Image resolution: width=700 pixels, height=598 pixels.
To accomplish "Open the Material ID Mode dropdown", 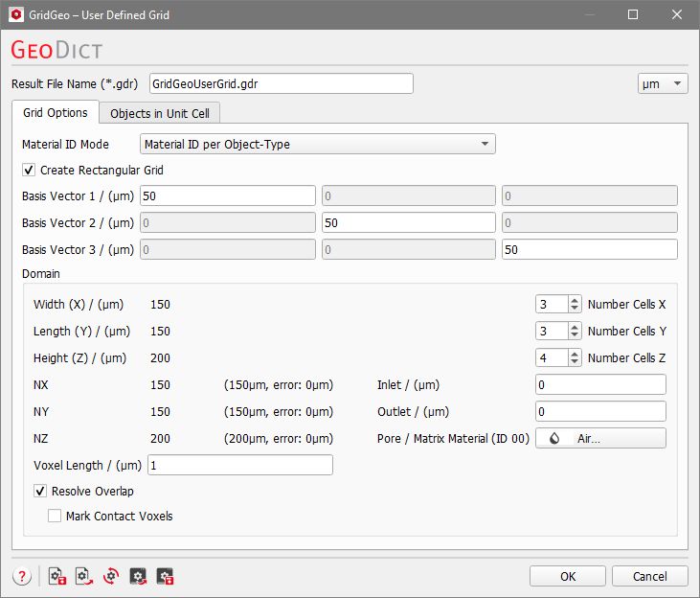I will tap(317, 144).
